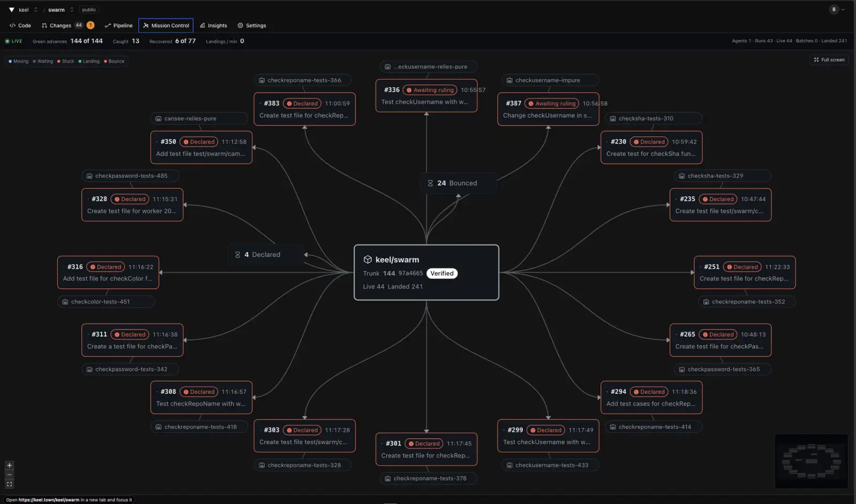The height and width of the screenshot is (504, 856).
Task: Click the hourglass icon on 24 Bounced
Action: (x=430, y=183)
